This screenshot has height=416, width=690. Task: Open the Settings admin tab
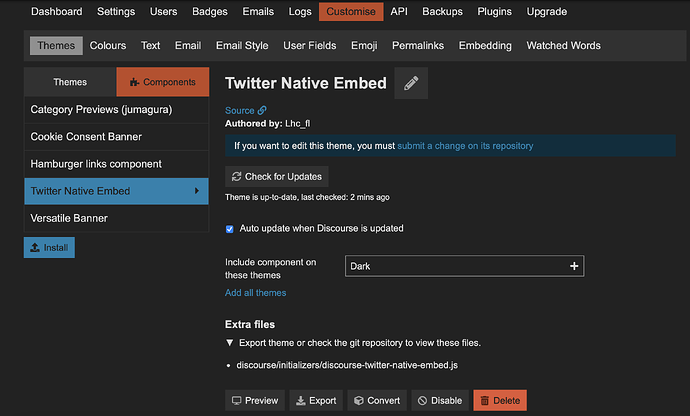(x=116, y=11)
